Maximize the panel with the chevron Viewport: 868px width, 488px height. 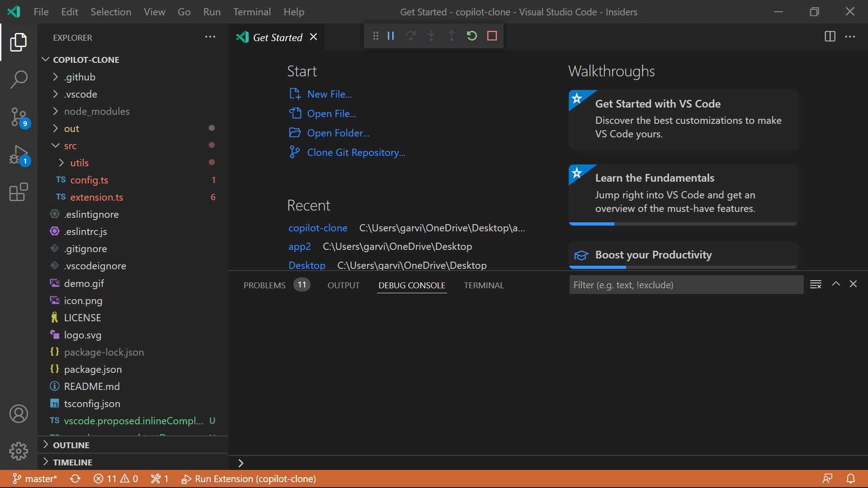tap(835, 284)
